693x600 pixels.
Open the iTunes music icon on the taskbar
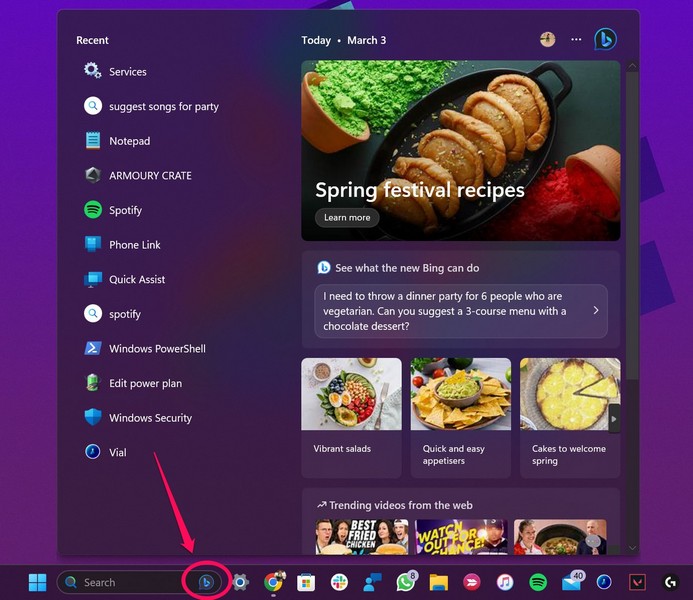pos(505,582)
